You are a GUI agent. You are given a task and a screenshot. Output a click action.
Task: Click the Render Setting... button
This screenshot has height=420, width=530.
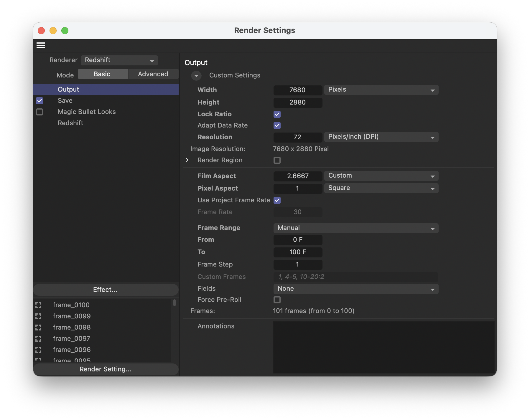(x=105, y=369)
